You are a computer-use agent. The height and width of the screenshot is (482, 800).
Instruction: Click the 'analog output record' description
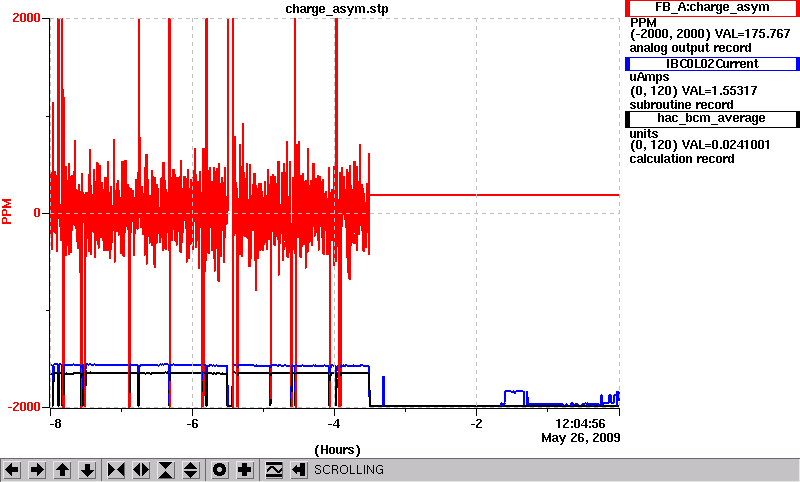[690, 48]
